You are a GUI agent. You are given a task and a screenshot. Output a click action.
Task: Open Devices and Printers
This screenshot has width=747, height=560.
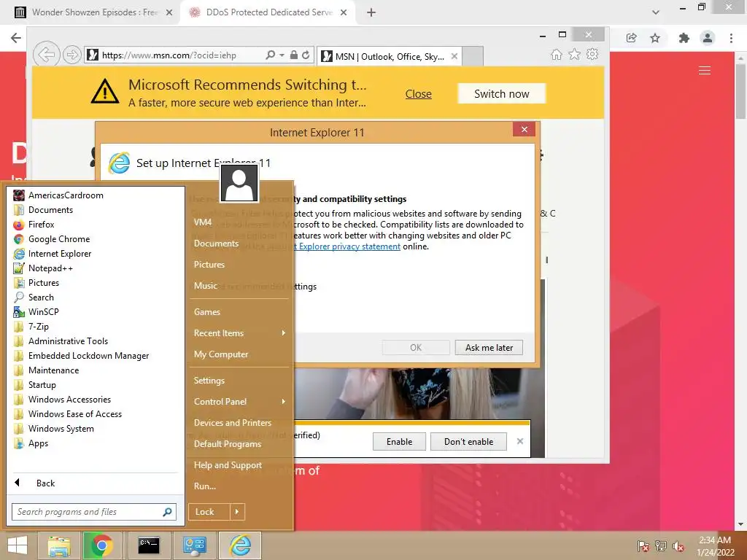pyautogui.click(x=233, y=423)
